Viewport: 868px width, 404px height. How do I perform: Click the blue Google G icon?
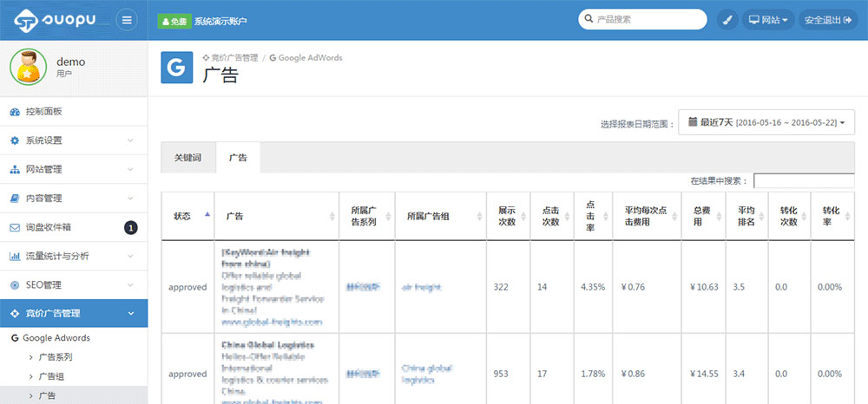pyautogui.click(x=176, y=68)
